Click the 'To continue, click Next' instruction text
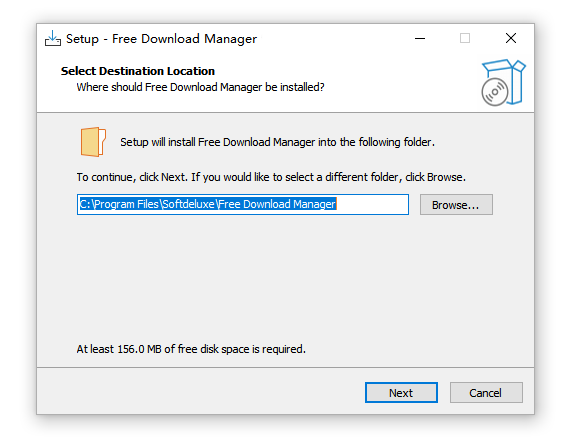This screenshot has height=440, width=574. point(271,177)
